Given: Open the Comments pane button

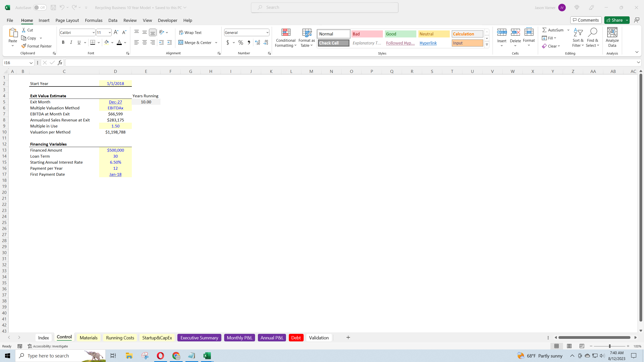Looking at the screenshot, I should pos(586,20).
